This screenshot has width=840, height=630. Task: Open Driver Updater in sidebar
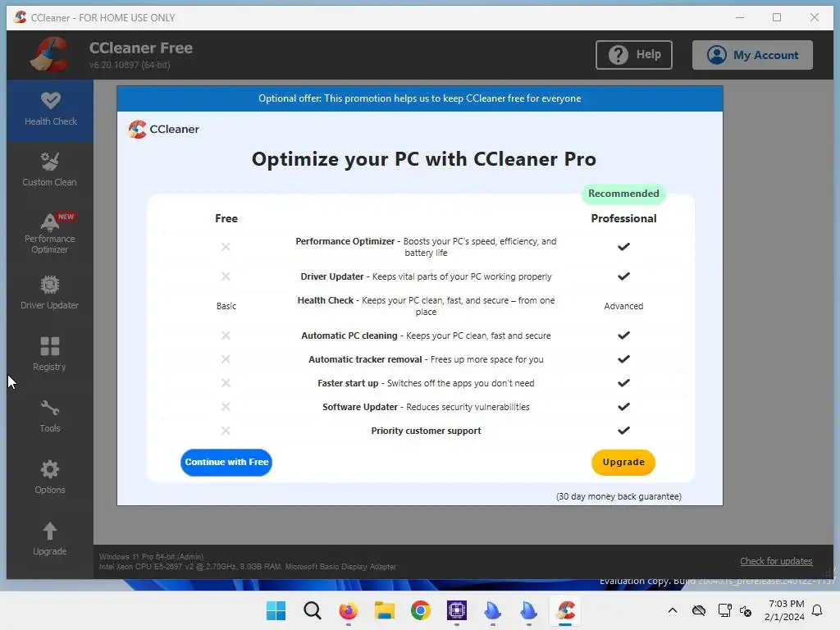click(x=50, y=293)
